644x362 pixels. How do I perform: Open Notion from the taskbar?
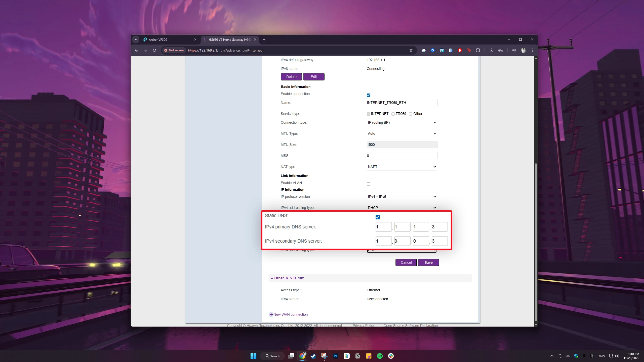click(357, 356)
